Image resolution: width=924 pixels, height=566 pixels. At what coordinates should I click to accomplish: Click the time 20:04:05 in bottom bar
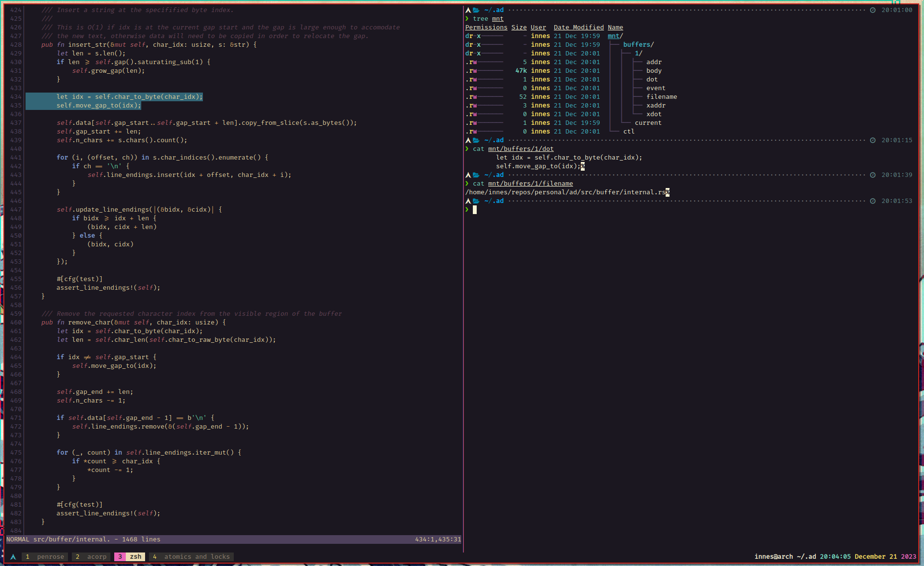(x=835, y=556)
